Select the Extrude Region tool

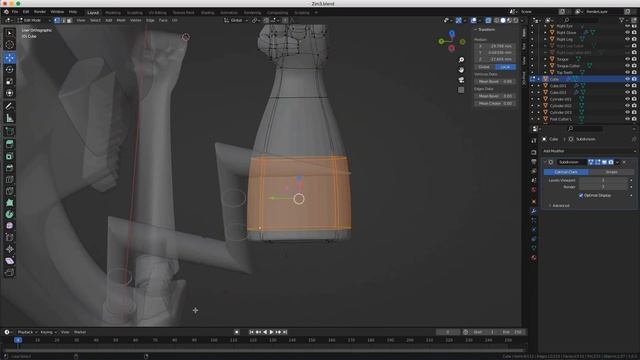click(x=9, y=144)
